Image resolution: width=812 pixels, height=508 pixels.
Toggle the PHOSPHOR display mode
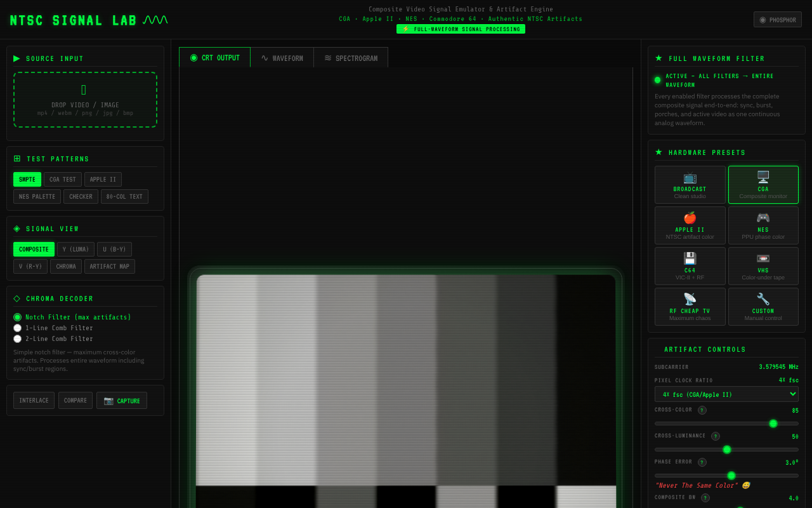(777, 19)
